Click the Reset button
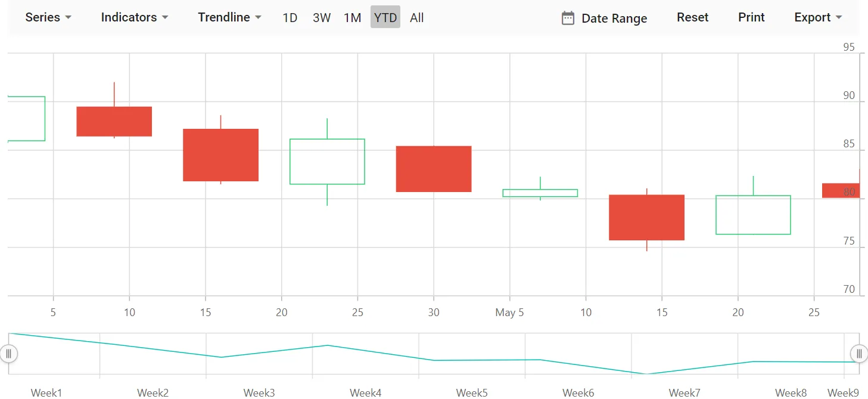 tap(693, 17)
